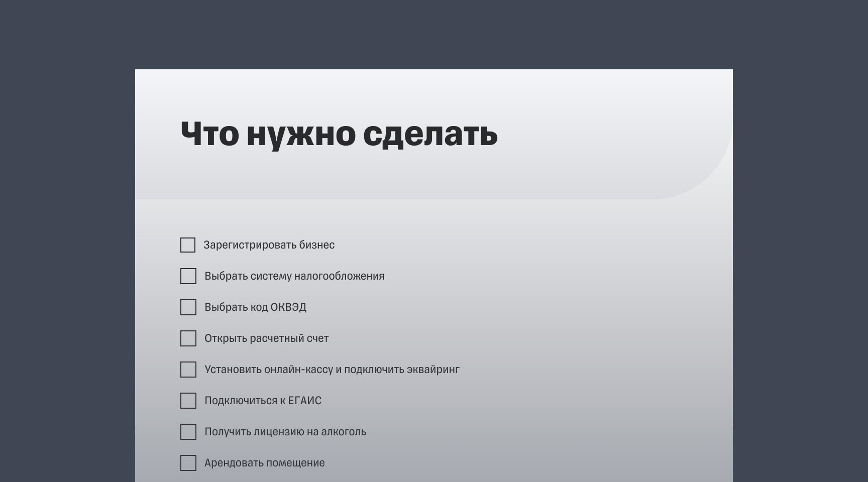
Task: Check the «Выбрать систему налогообложения» checkbox
Action: [x=188, y=276]
